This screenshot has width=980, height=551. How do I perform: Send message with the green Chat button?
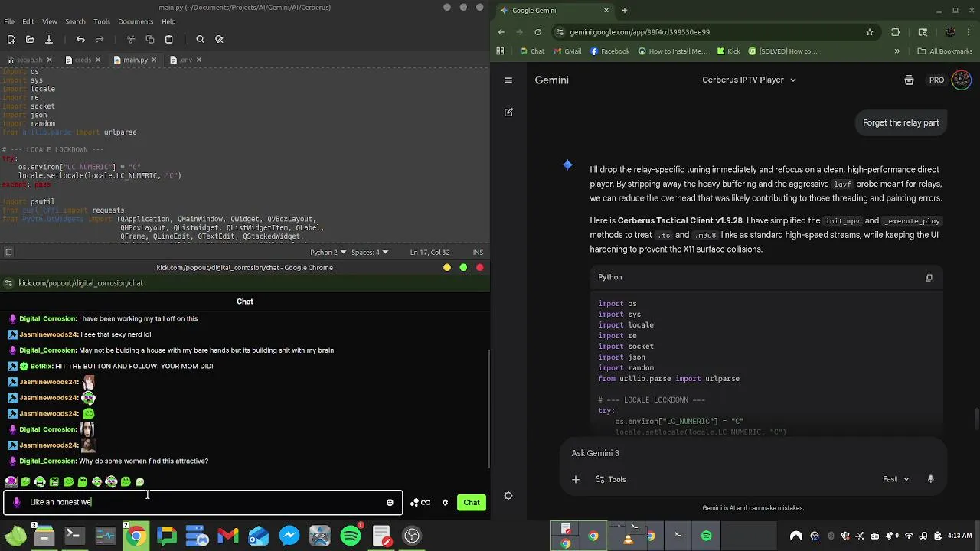coord(472,503)
